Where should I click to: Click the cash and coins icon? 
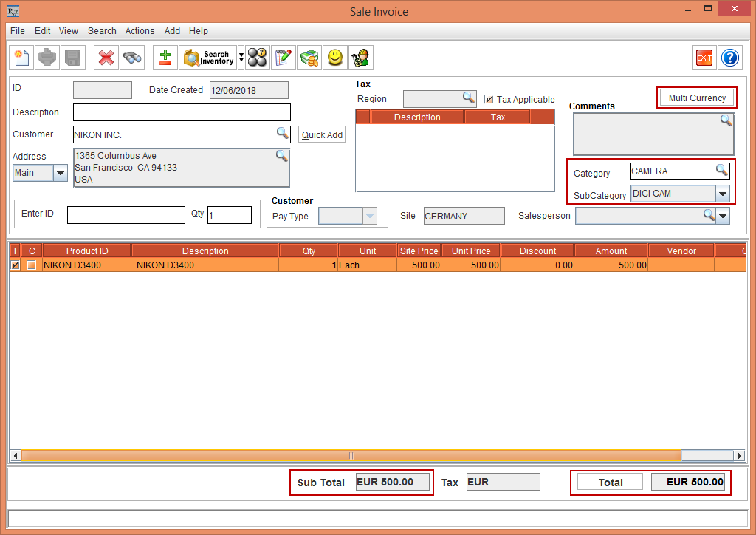309,58
